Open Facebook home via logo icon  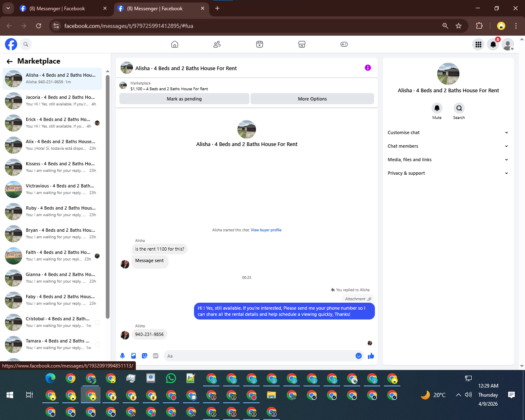coord(11,44)
